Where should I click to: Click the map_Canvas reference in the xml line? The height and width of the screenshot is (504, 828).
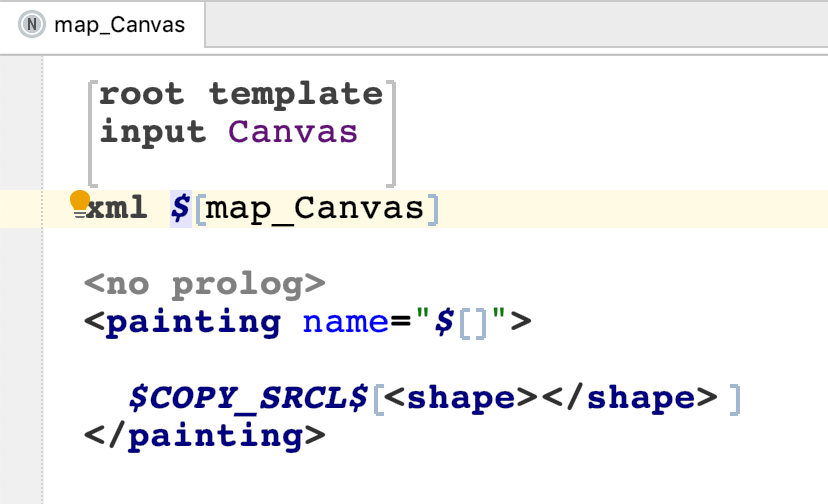point(315,208)
